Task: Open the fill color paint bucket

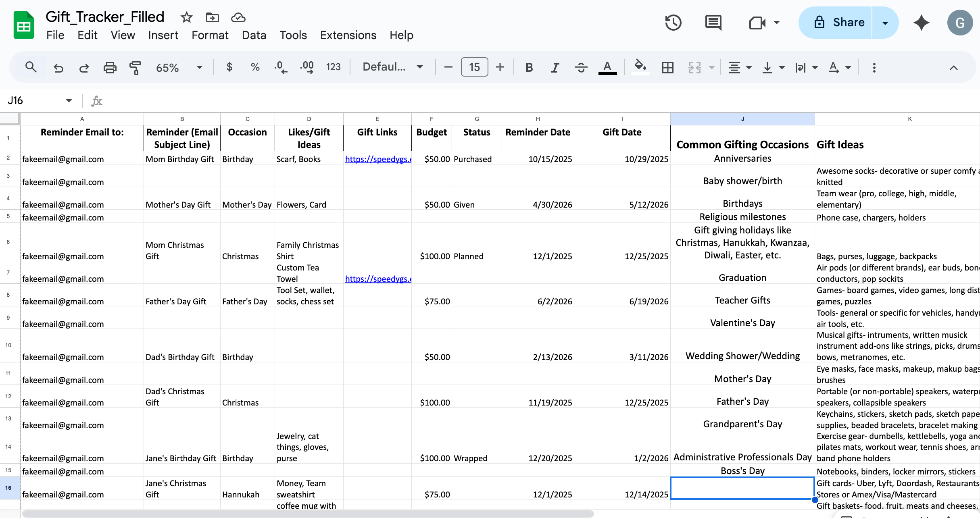Action: pos(640,67)
